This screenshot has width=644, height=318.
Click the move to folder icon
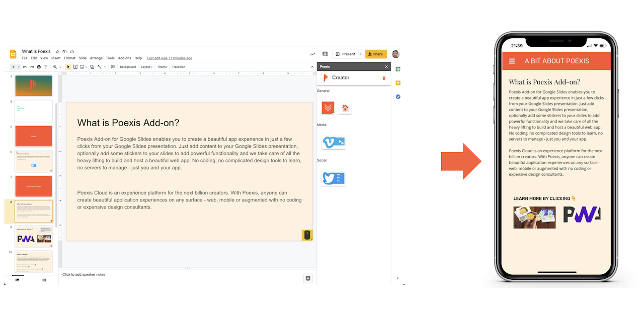coord(64,52)
